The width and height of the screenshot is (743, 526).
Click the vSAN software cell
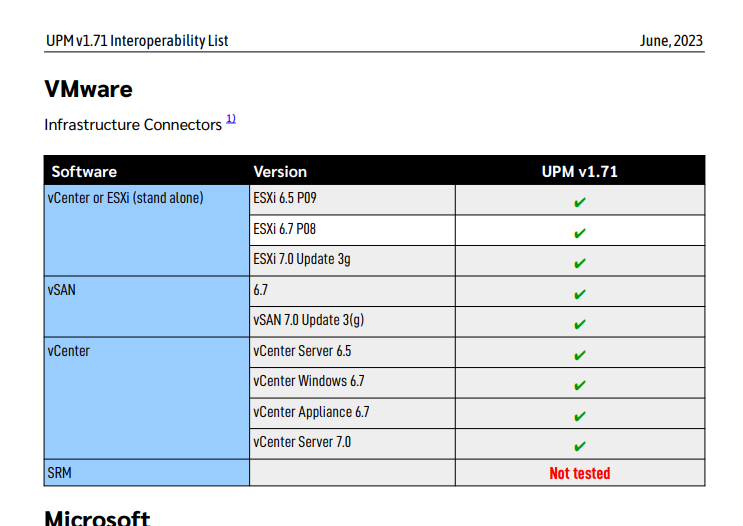pos(146,307)
